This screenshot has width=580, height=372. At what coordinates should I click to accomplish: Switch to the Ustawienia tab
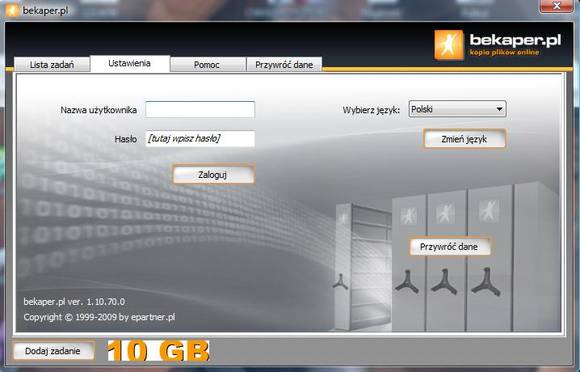click(129, 63)
